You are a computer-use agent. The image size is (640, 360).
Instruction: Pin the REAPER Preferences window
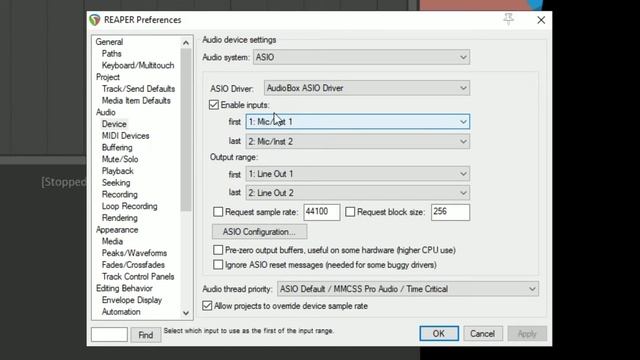click(509, 19)
